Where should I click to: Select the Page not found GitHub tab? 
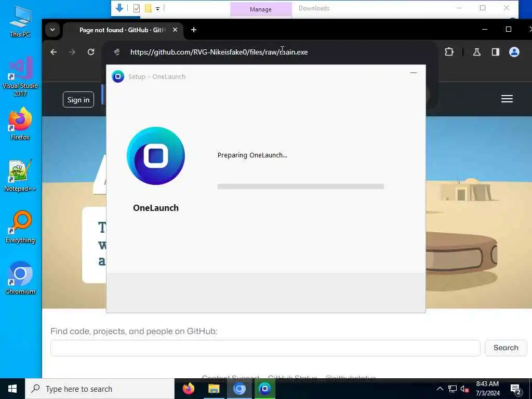coord(124,30)
